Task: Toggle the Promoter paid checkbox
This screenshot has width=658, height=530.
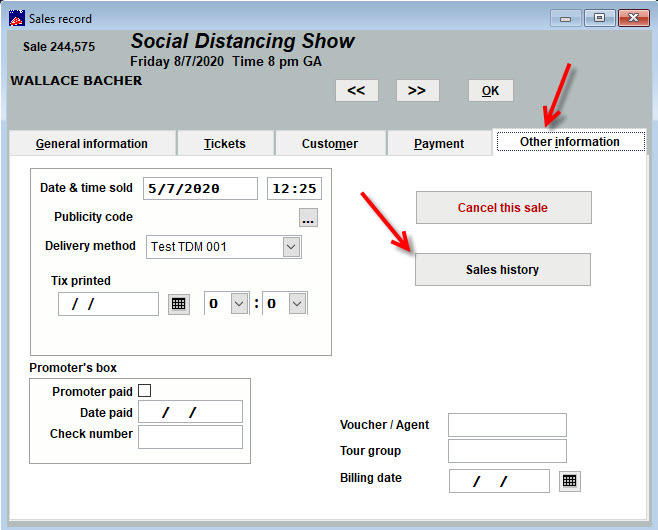Action: pos(145,391)
